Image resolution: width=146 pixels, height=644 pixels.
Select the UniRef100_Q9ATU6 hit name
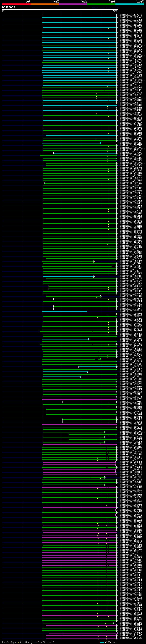pos(131,314)
